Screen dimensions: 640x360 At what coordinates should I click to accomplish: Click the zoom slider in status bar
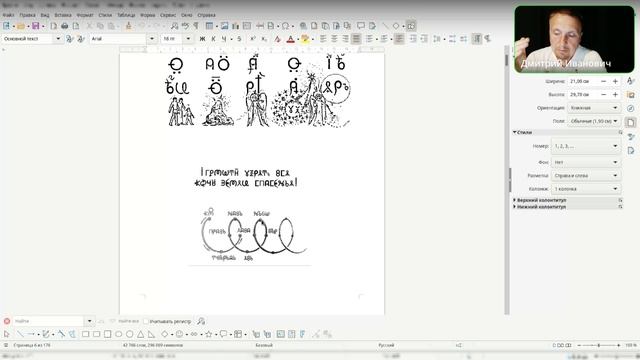599,346
